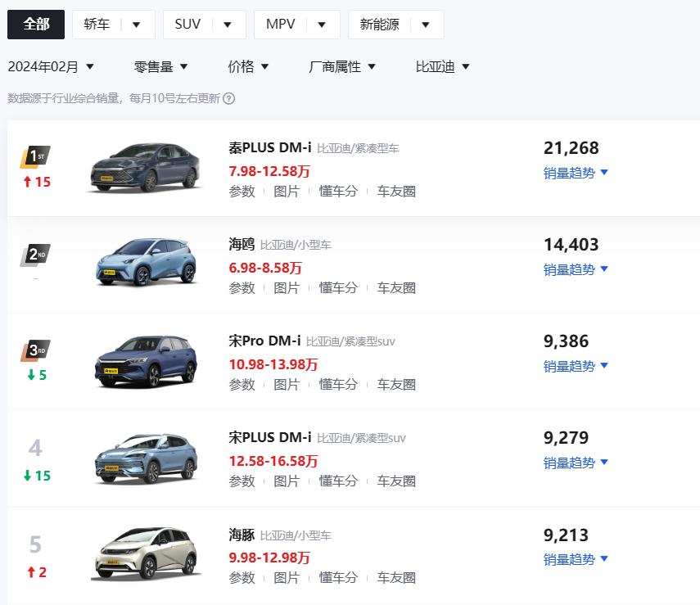The width and height of the screenshot is (700, 605).
Task: Open 车友圈 for 秦PLUS DM-i
Action: (x=396, y=192)
